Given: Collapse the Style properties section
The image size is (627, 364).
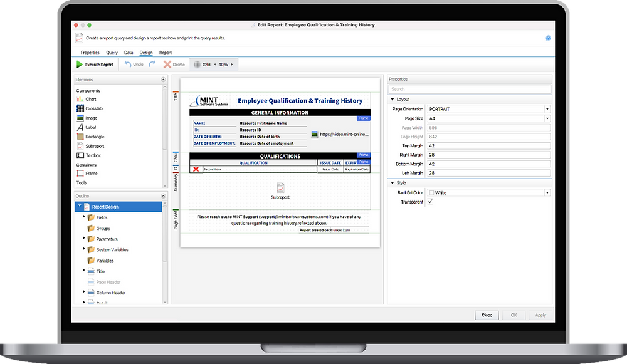Looking at the screenshot, I should coord(393,182).
